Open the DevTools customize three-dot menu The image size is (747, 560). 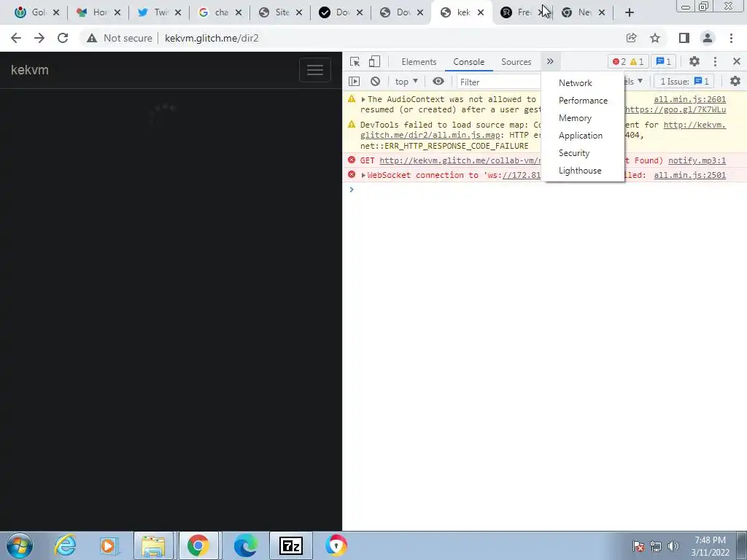pos(715,61)
